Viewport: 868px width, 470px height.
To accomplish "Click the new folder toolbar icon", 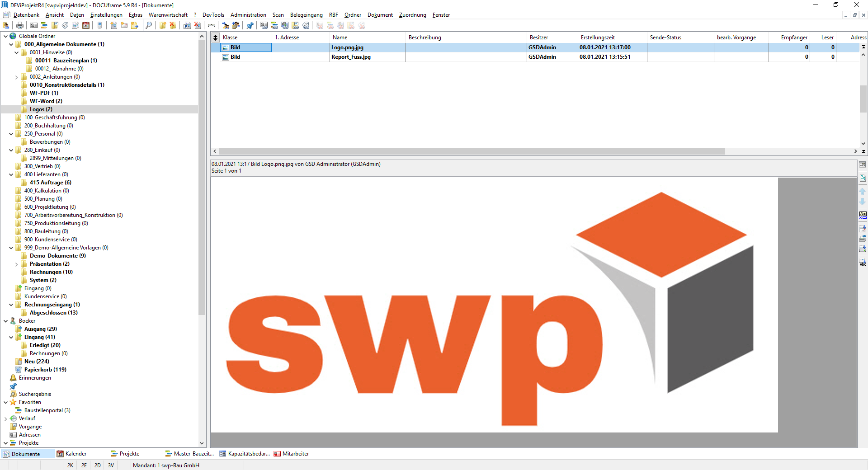I will [163, 25].
